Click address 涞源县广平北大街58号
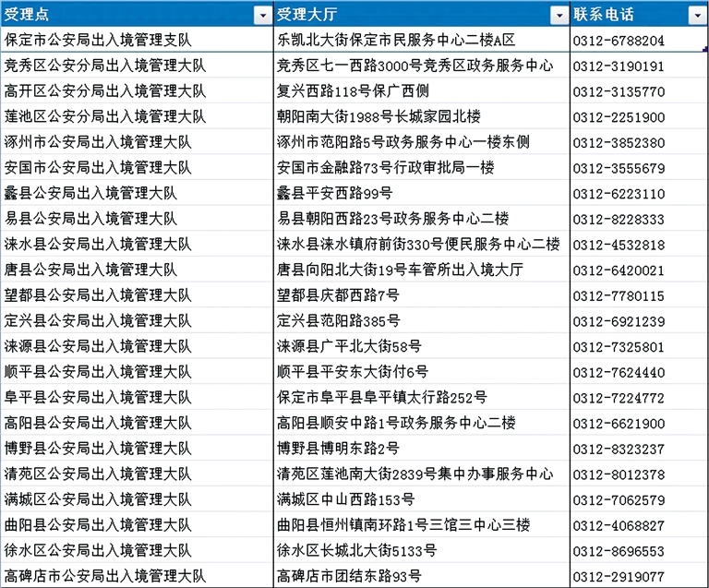 [349, 346]
